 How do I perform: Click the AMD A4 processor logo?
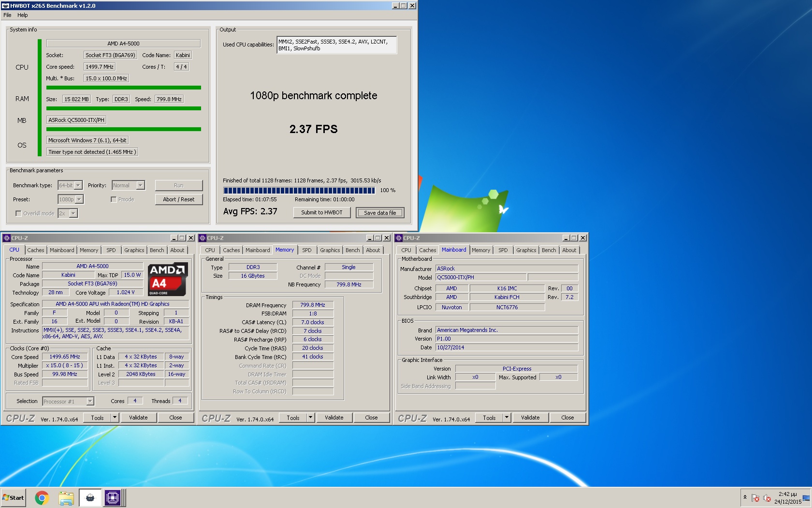[x=167, y=280]
